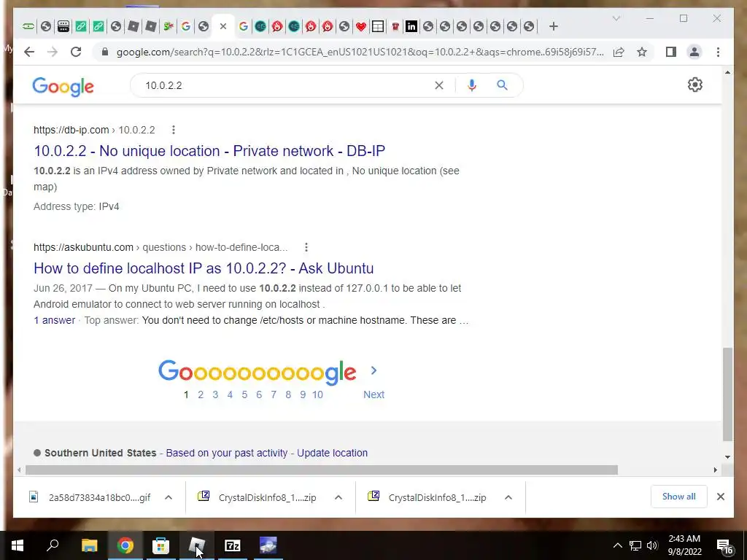Screen dimensions: 747x560
Task: Open Google quick settings gear
Action: pos(695,85)
